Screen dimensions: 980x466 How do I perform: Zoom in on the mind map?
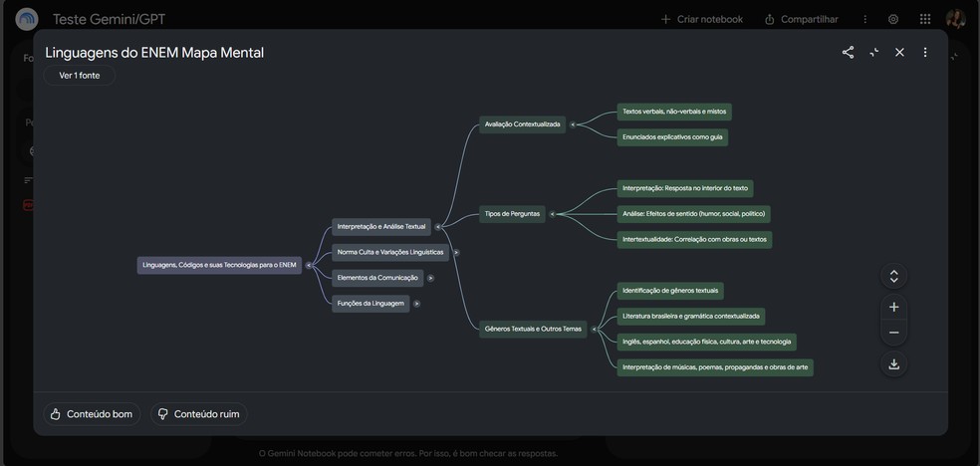[893, 307]
